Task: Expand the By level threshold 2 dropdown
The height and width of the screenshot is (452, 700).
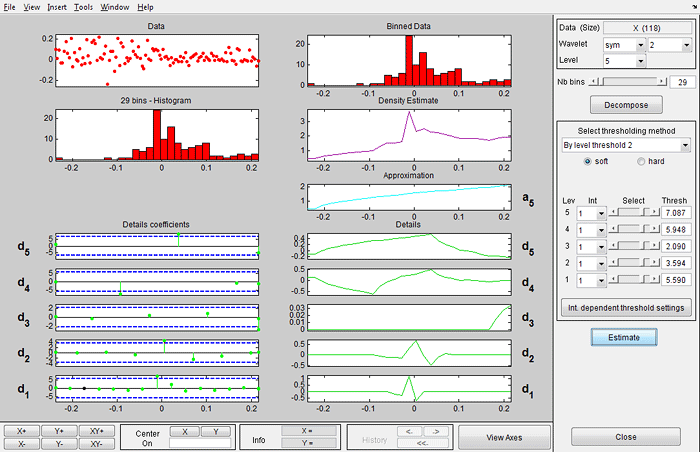Action: tap(626, 145)
